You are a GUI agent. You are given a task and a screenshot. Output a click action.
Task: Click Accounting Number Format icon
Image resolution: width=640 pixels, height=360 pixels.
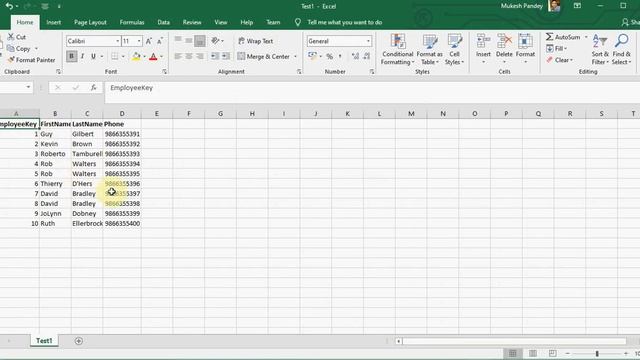312,56
